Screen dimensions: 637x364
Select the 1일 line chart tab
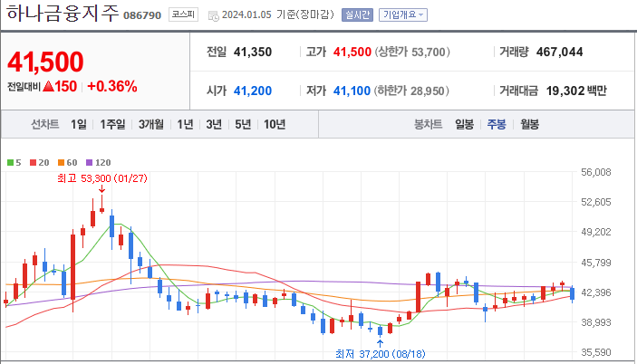tap(79, 124)
